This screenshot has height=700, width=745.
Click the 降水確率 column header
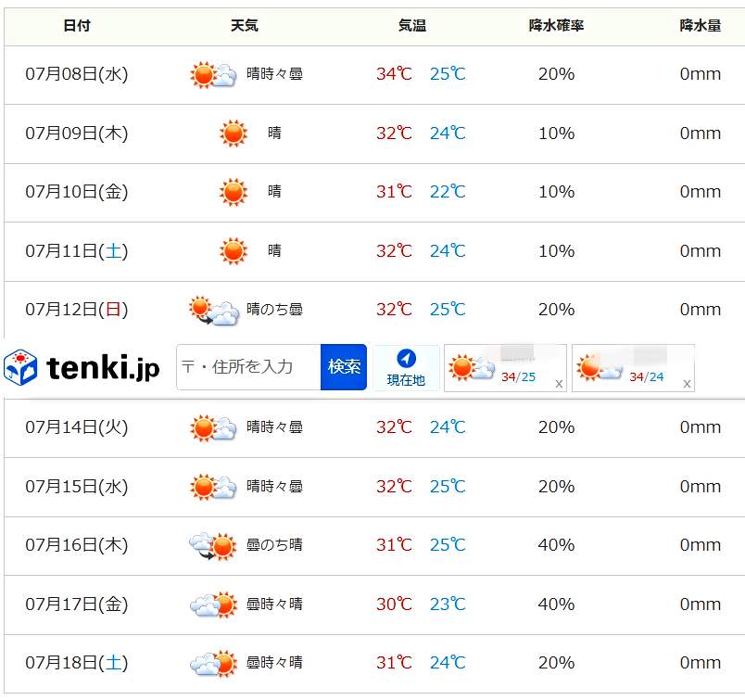556,25
